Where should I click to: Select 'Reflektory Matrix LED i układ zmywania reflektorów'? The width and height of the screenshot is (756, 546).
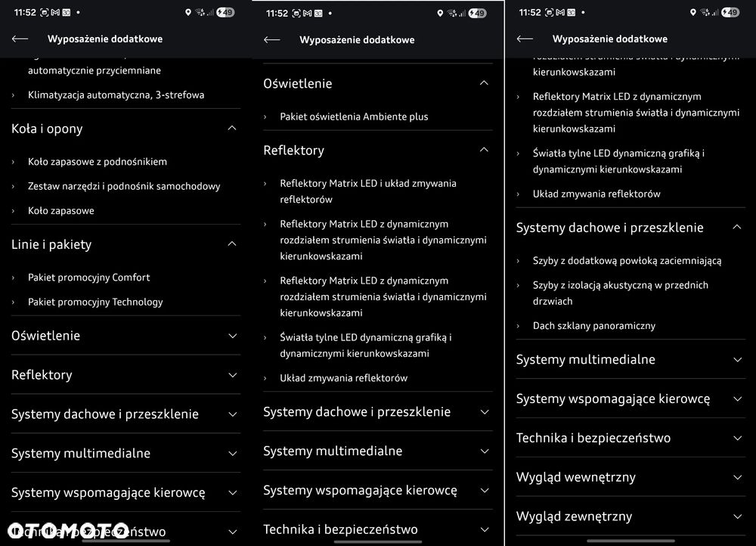pyautogui.click(x=368, y=191)
